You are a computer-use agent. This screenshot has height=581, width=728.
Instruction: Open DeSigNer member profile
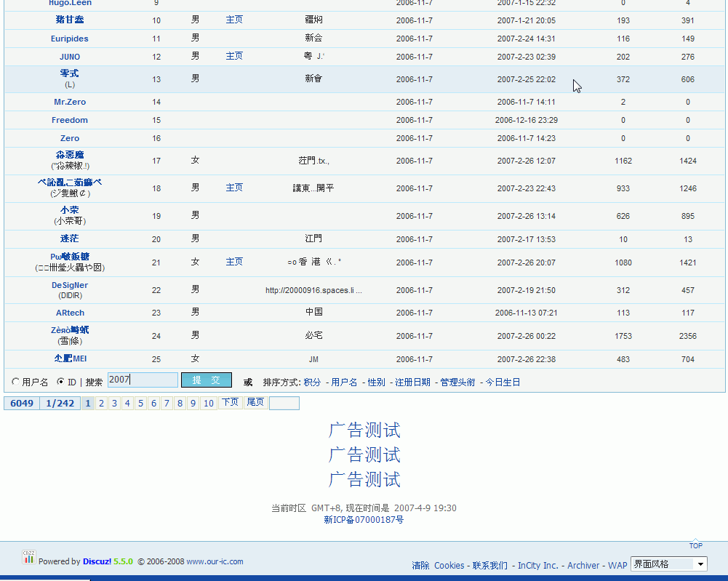pos(70,285)
